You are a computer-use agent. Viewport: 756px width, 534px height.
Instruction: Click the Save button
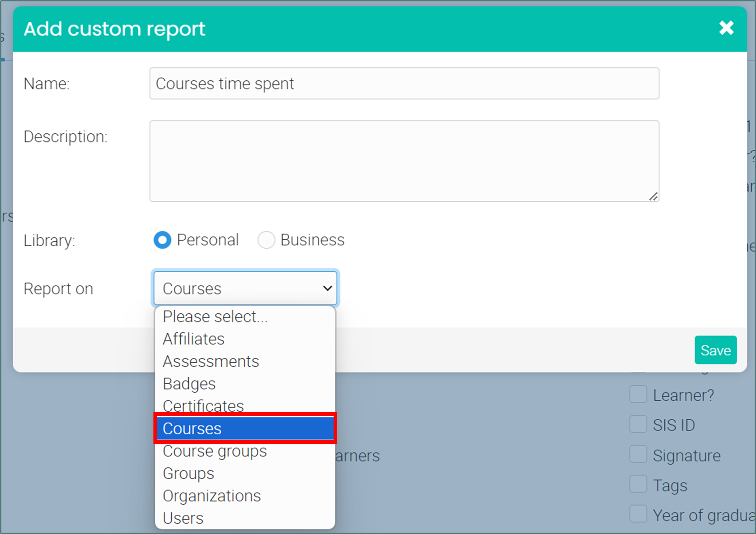[715, 350]
